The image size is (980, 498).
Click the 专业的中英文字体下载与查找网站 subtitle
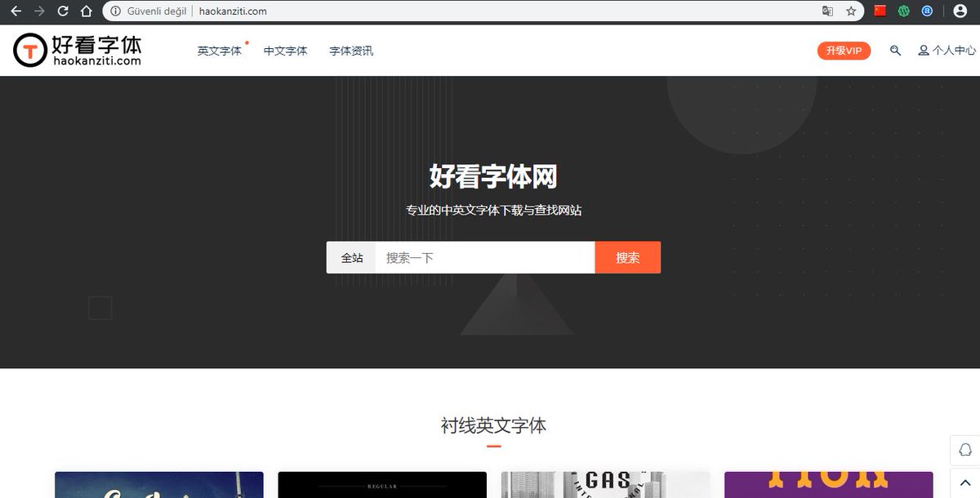(x=493, y=210)
